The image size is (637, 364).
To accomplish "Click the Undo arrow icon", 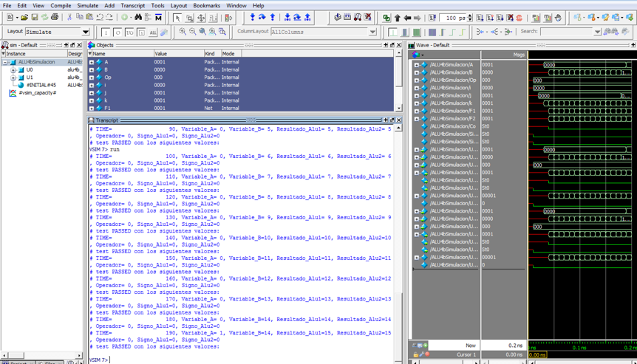I will coord(100,18).
